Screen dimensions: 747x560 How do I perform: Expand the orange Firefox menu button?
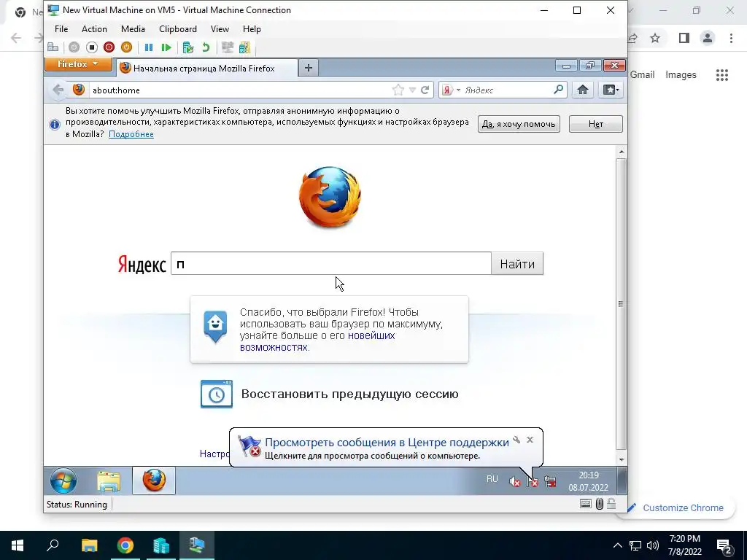(78, 64)
